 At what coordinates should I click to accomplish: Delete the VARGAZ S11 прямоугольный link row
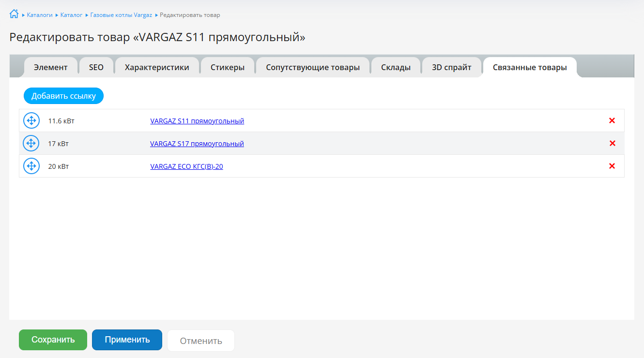tap(612, 120)
